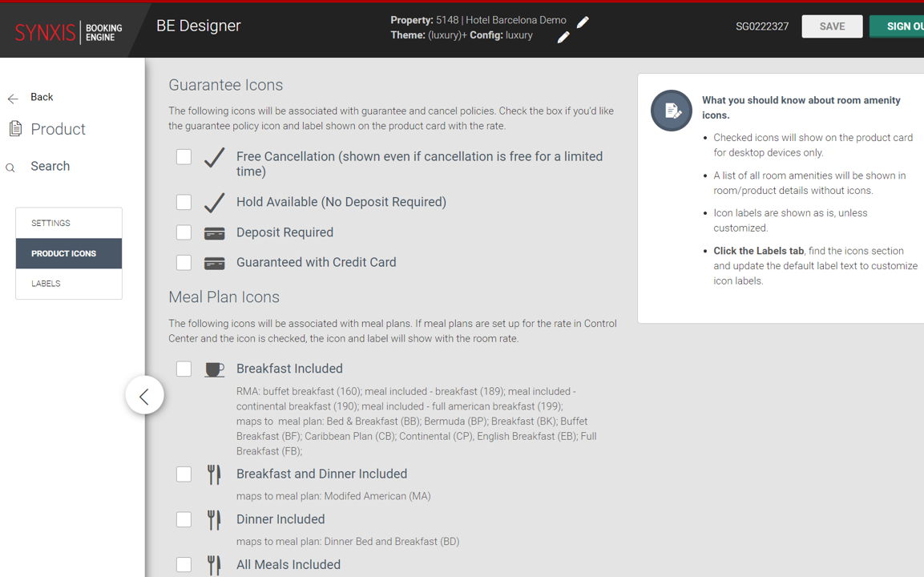924x577 pixels.
Task: Tick the Deposit Required checkbox
Action: 184,232
